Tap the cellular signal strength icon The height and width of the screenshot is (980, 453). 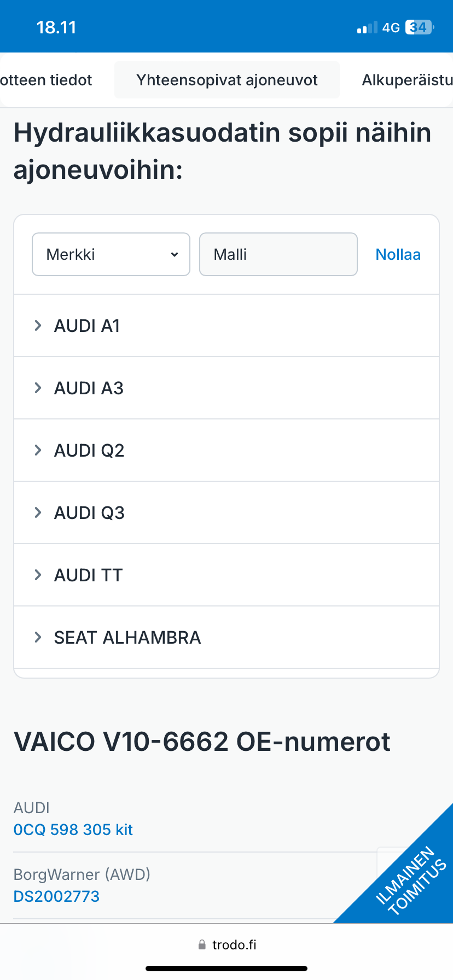coord(367,27)
